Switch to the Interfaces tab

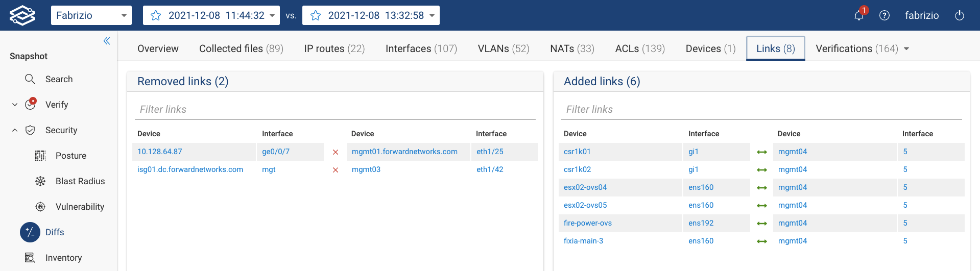pos(421,48)
